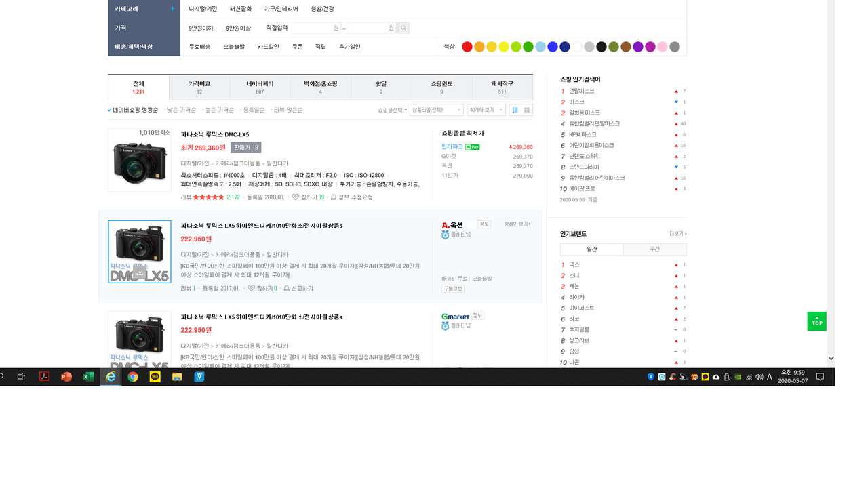Click the maximum price input field
Image resolution: width=868 pixels, height=488 pixels.
tap(372, 28)
